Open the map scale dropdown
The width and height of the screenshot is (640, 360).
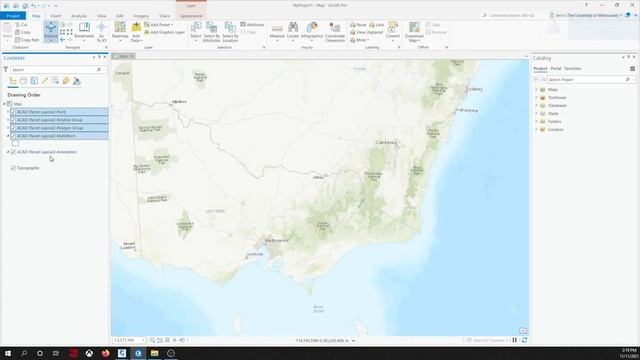[x=143, y=340]
